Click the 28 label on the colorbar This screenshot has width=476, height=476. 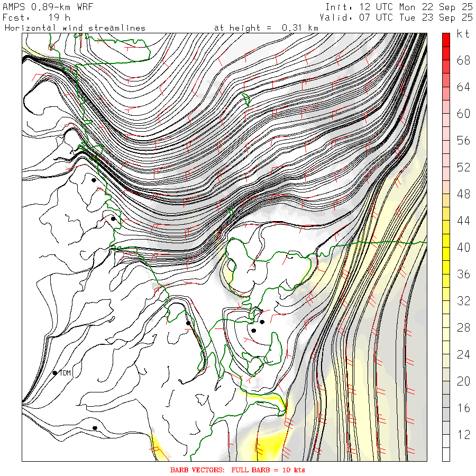(463, 328)
